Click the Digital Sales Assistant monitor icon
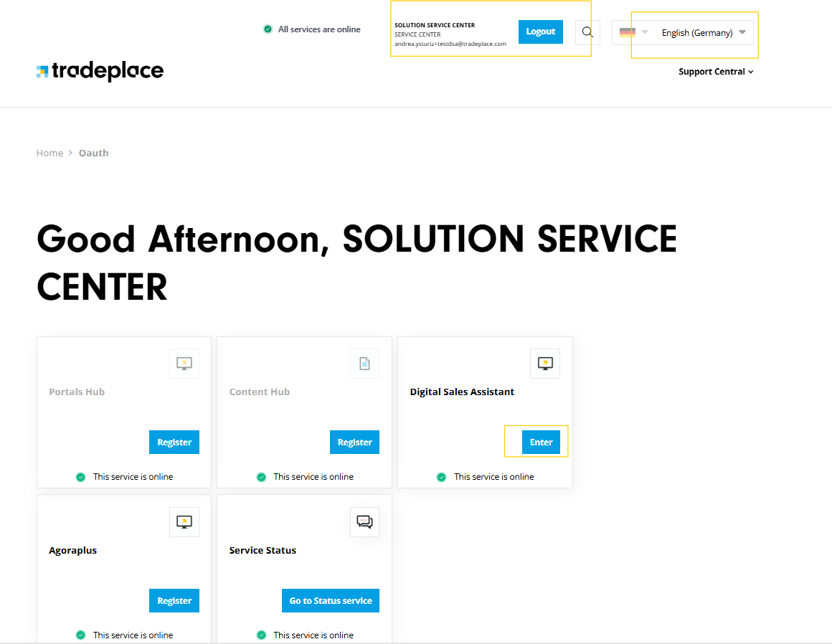The width and height of the screenshot is (832, 644). (545, 364)
